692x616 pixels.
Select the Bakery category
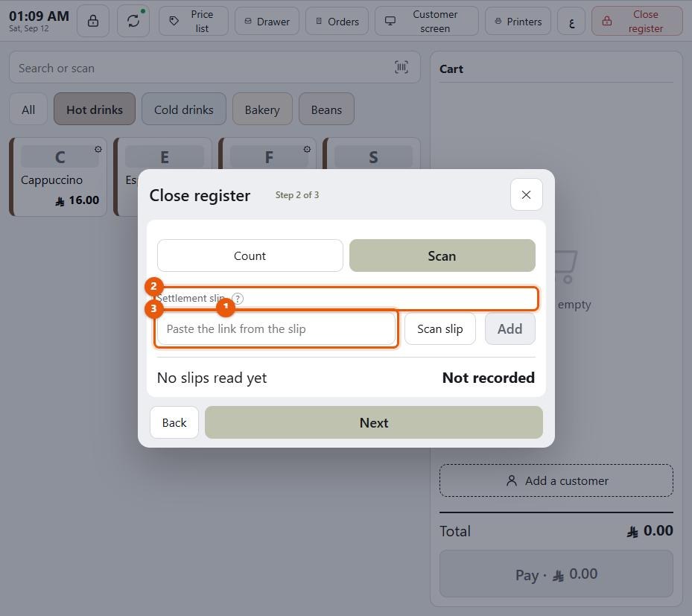coord(262,109)
